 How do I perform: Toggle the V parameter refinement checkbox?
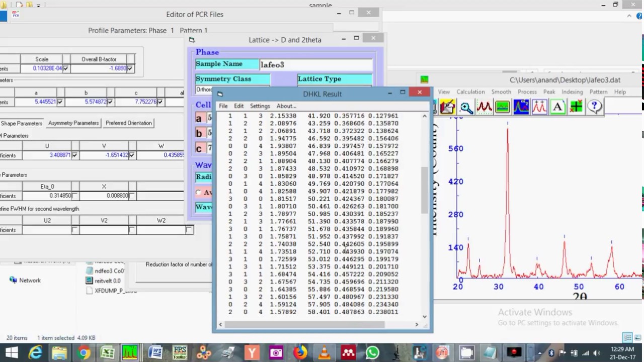132,155
